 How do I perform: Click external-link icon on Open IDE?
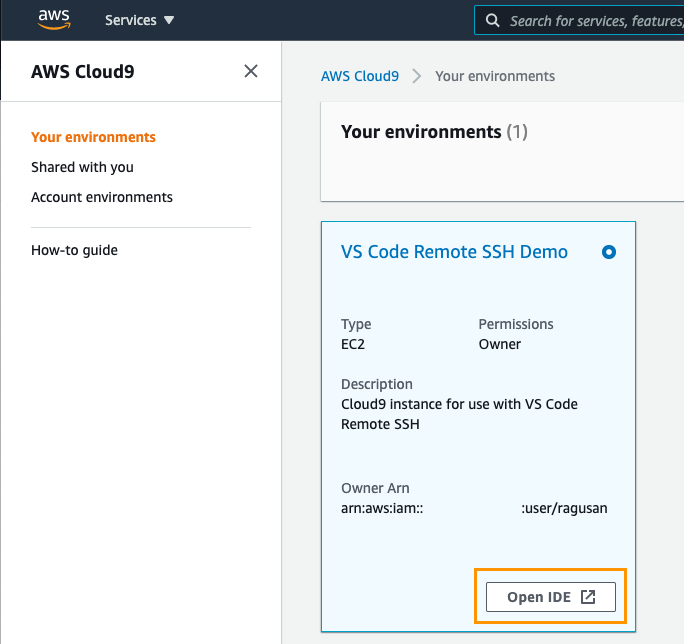(588, 597)
